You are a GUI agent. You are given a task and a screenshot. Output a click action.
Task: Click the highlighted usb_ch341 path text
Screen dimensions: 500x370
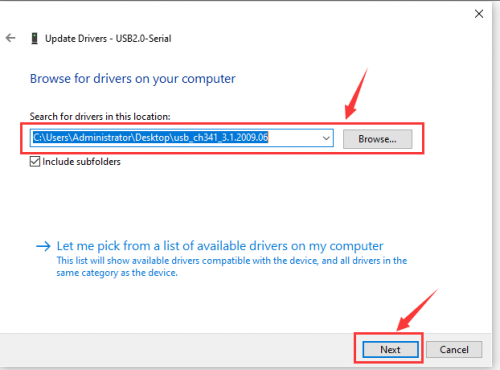151,137
